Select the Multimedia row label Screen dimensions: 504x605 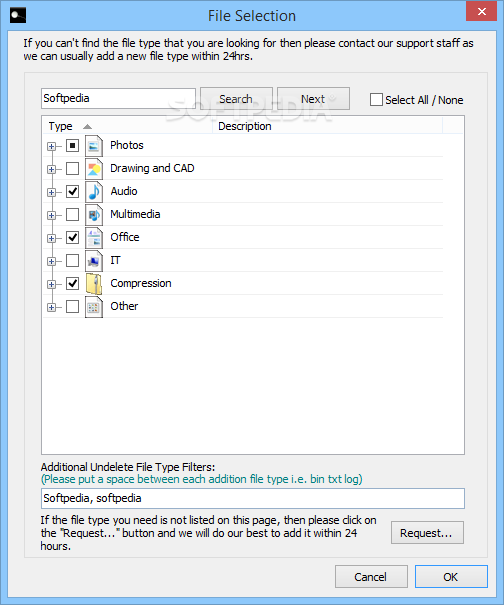(135, 214)
